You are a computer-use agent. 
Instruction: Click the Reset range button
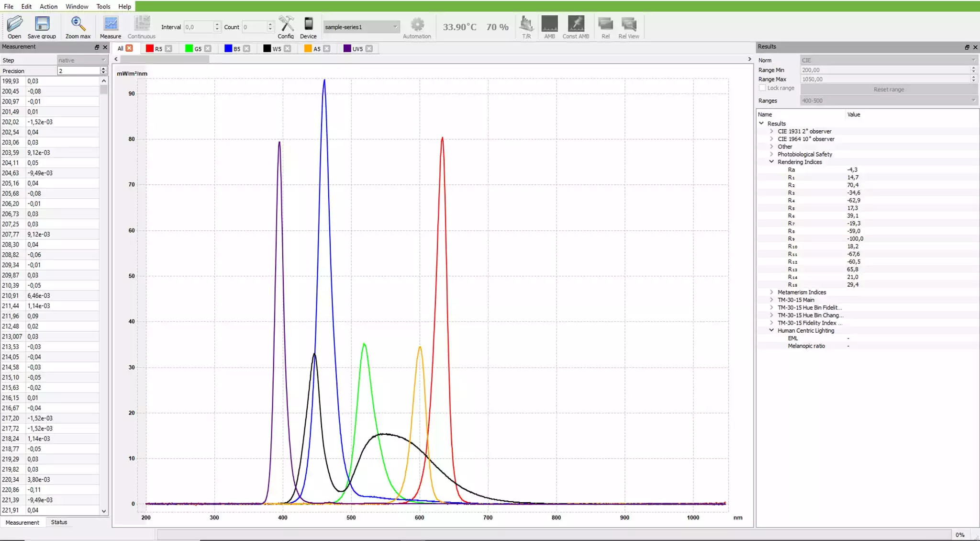click(888, 90)
